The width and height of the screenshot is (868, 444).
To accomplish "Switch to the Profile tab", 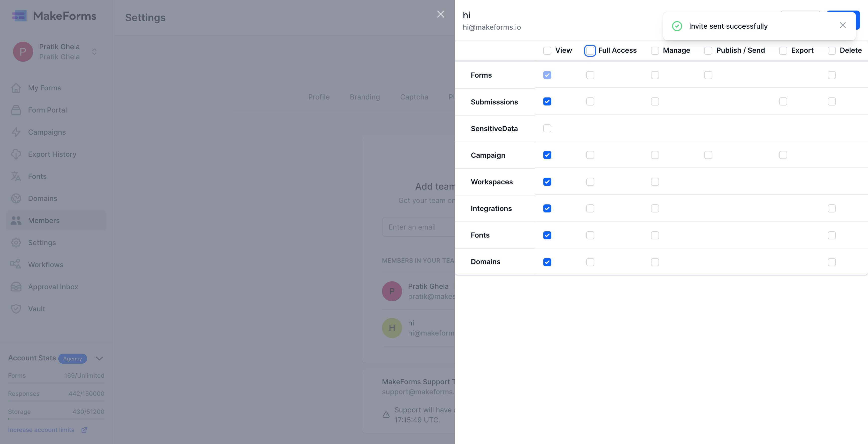I will [x=319, y=97].
